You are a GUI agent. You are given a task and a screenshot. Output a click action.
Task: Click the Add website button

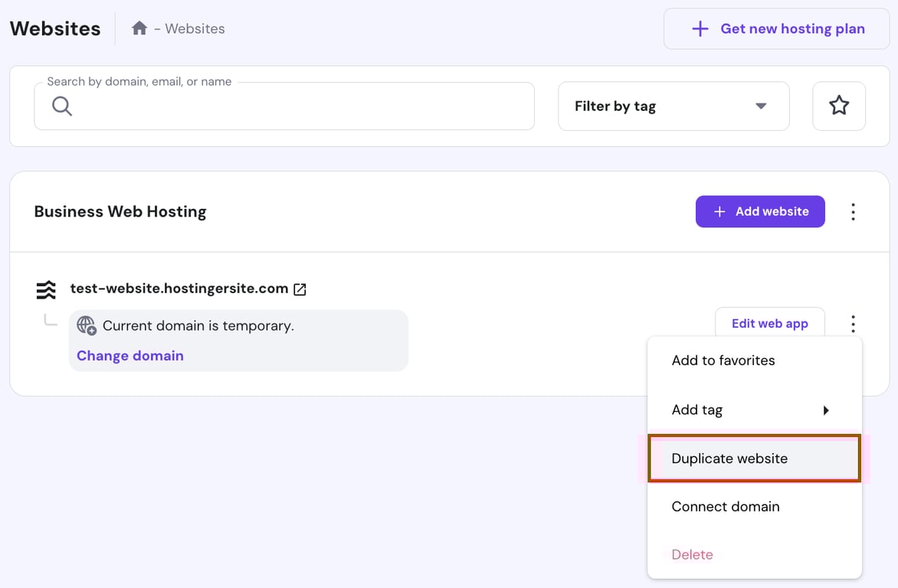click(759, 211)
